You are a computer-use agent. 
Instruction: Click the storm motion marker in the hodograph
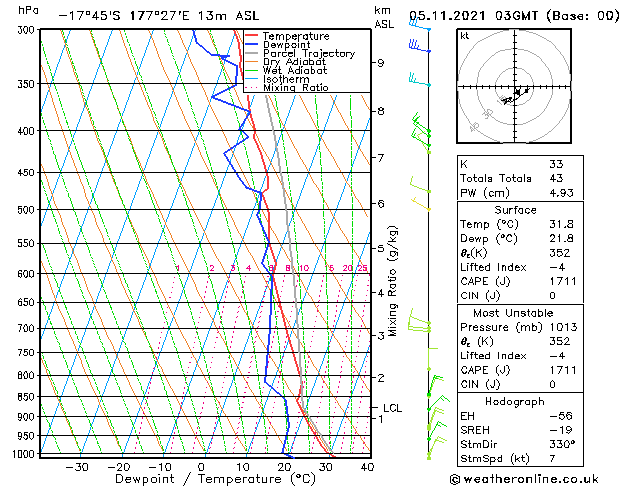click(517, 95)
